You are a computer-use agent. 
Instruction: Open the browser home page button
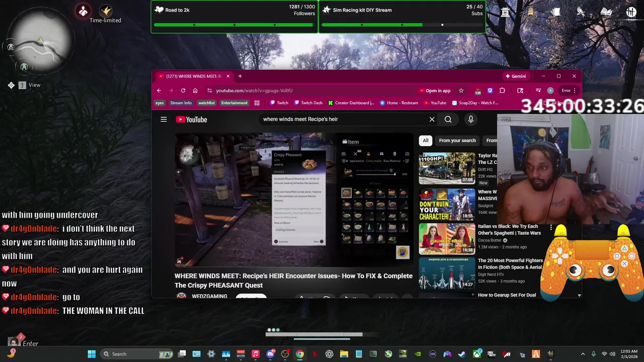195,90
